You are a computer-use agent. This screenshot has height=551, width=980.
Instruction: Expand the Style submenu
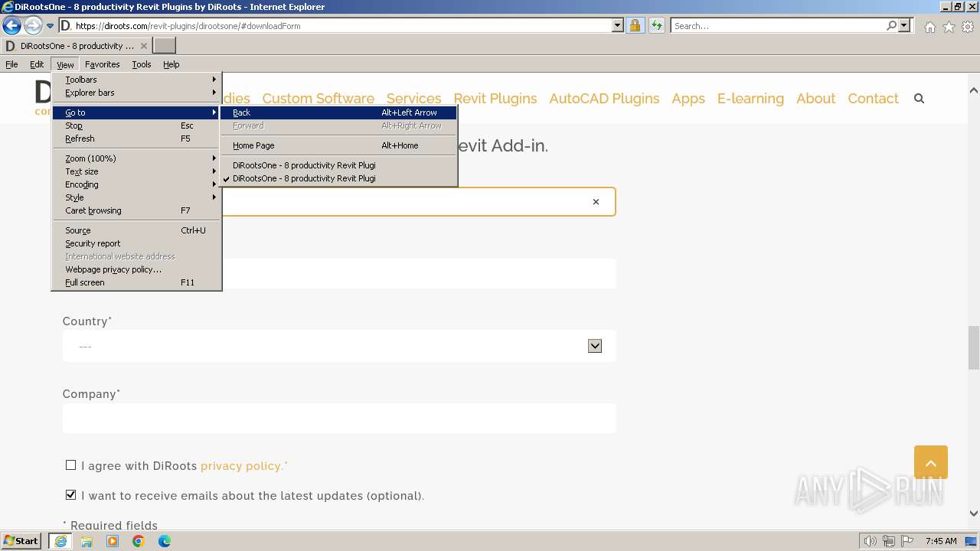136,197
